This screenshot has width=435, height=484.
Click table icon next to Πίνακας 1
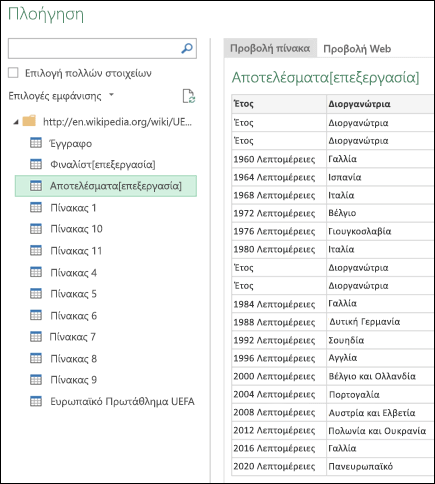[36, 207]
